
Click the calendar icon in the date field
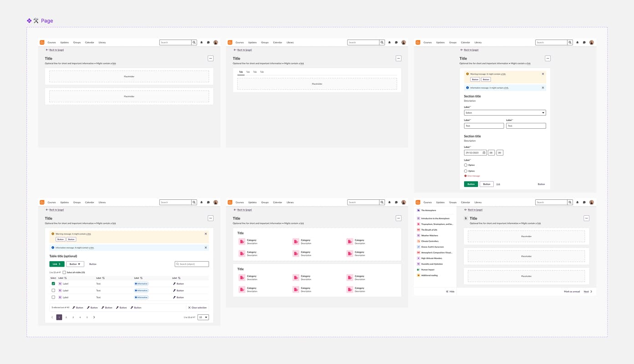pyautogui.click(x=484, y=153)
